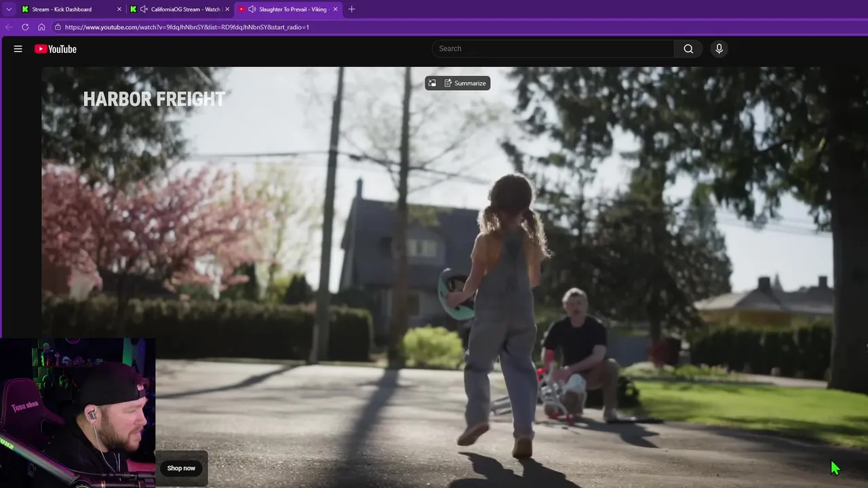
Task: Focus the YouTube Search input field
Action: coord(553,49)
